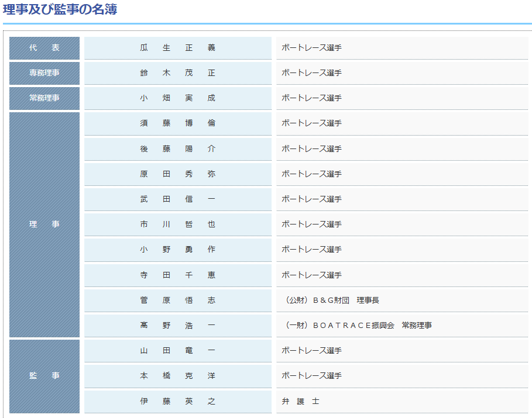
Task: Click the name 山田竜一
Action: (x=178, y=351)
